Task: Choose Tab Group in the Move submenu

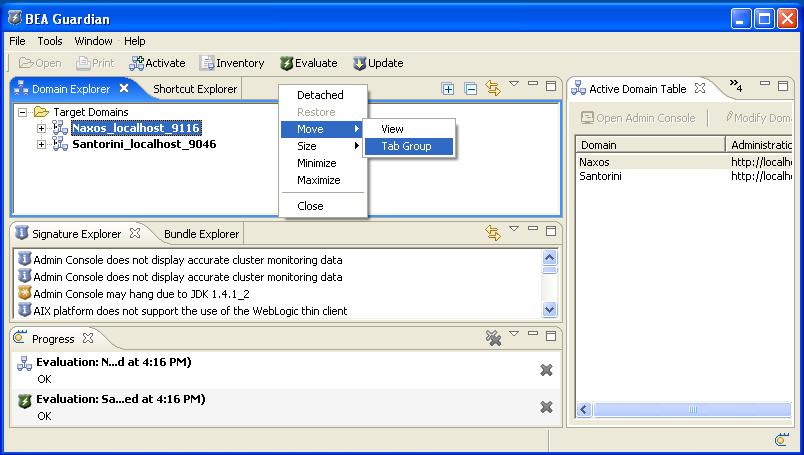Action: pyautogui.click(x=409, y=146)
